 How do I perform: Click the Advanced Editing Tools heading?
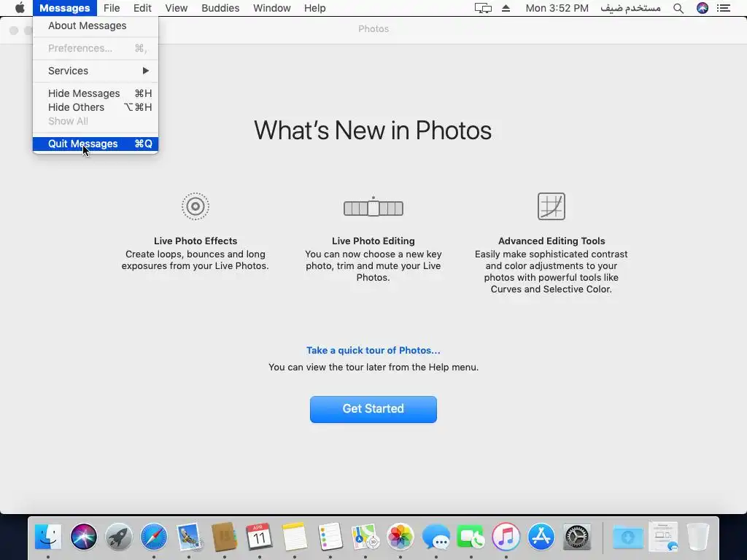coord(551,241)
